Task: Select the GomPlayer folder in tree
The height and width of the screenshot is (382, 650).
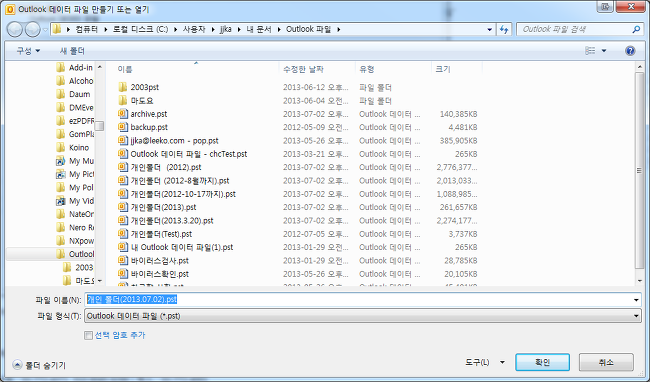Action: pos(75,134)
